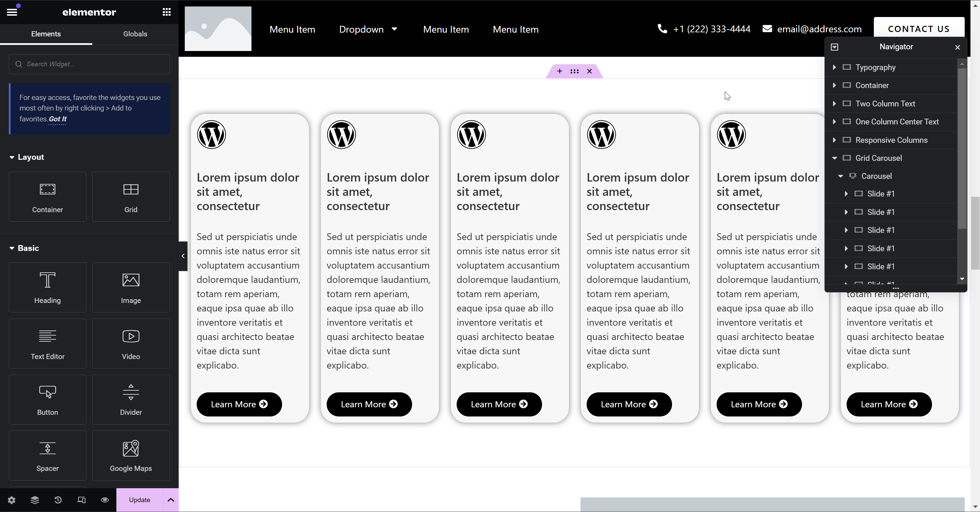Switch to Responsive Mode icon
This screenshot has height=512, width=980.
tap(81, 500)
